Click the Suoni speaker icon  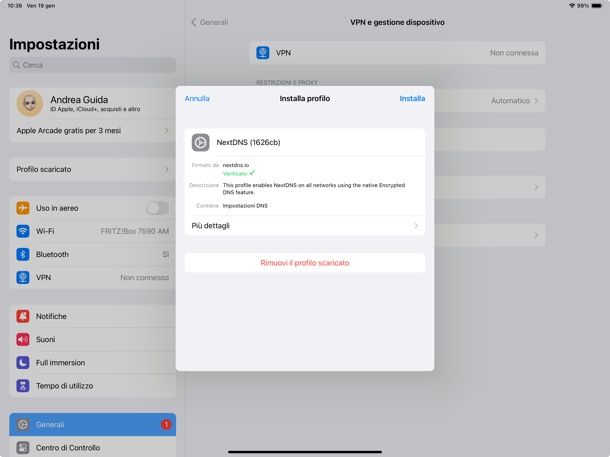tap(23, 340)
